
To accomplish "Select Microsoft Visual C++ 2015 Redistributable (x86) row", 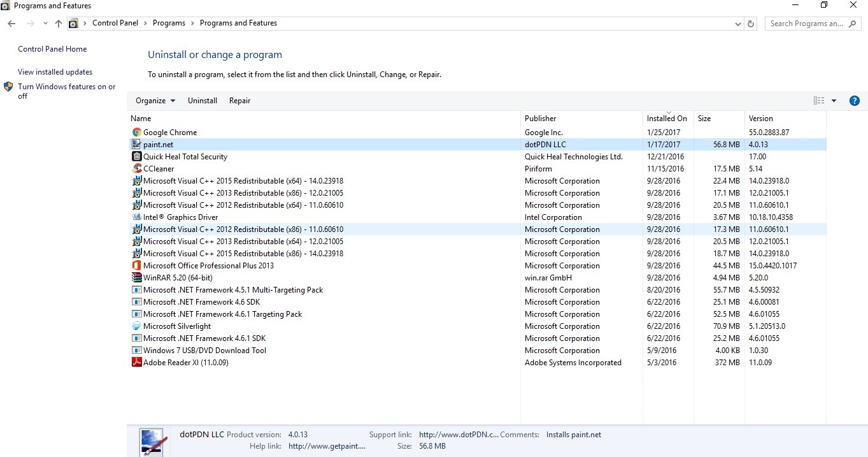I will click(478, 254).
